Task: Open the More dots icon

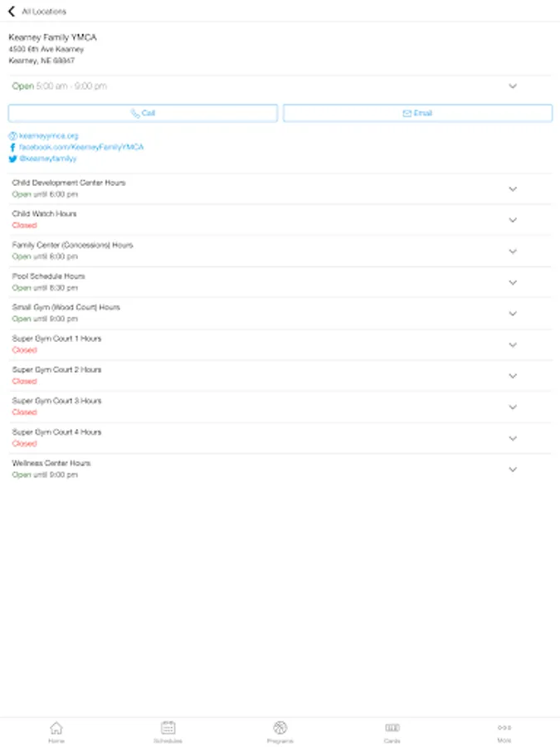Action: click(x=504, y=727)
